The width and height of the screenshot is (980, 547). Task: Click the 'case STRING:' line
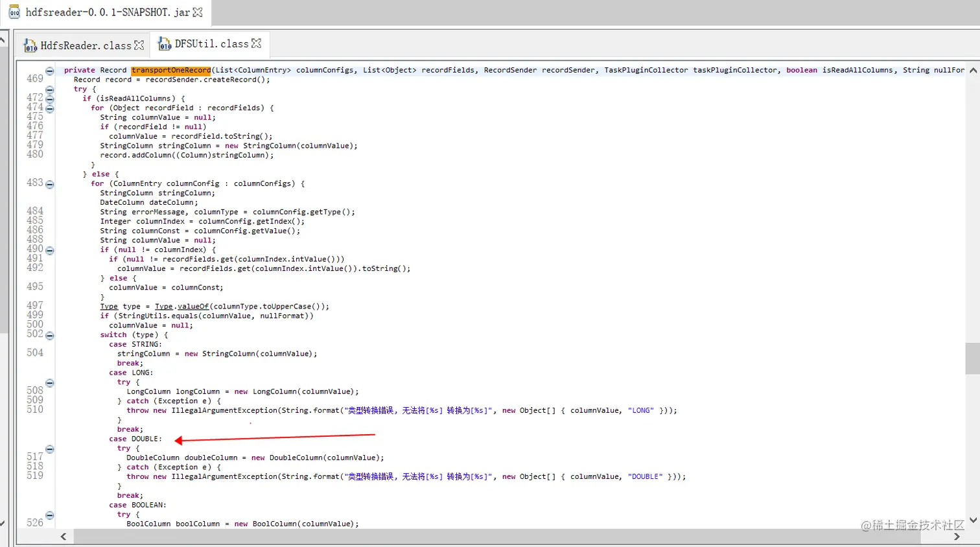click(x=135, y=344)
